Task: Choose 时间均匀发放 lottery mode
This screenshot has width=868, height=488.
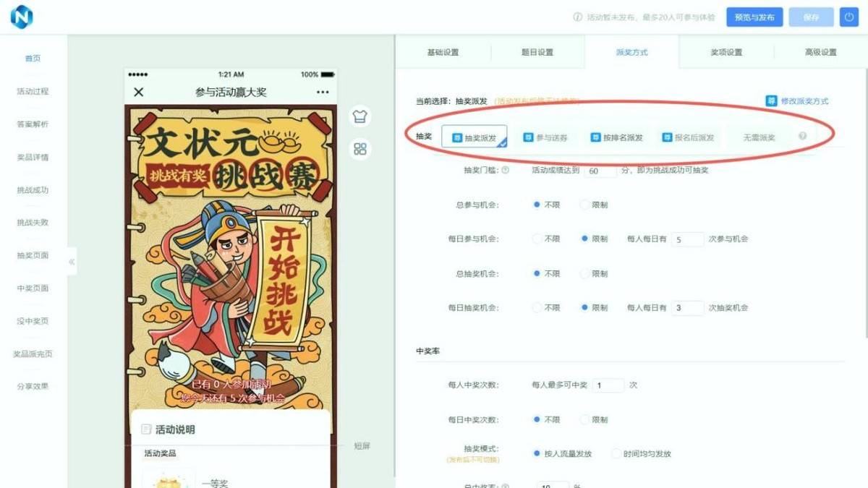Action: point(616,454)
